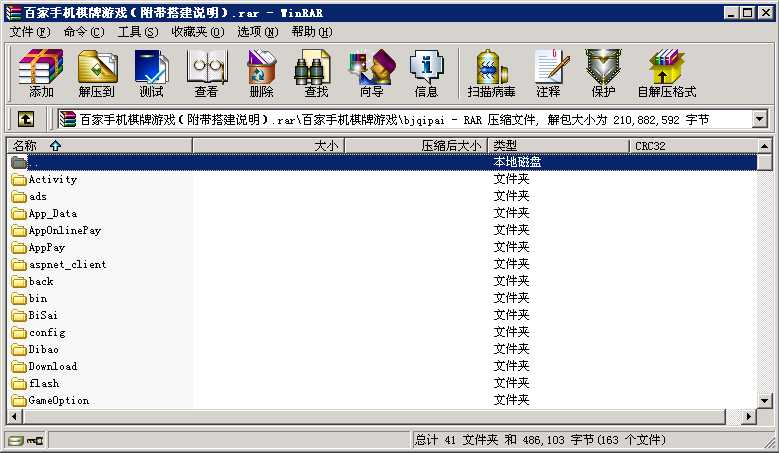Open the 工具(S) menu
This screenshot has width=779, height=453.
pyautogui.click(x=138, y=32)
